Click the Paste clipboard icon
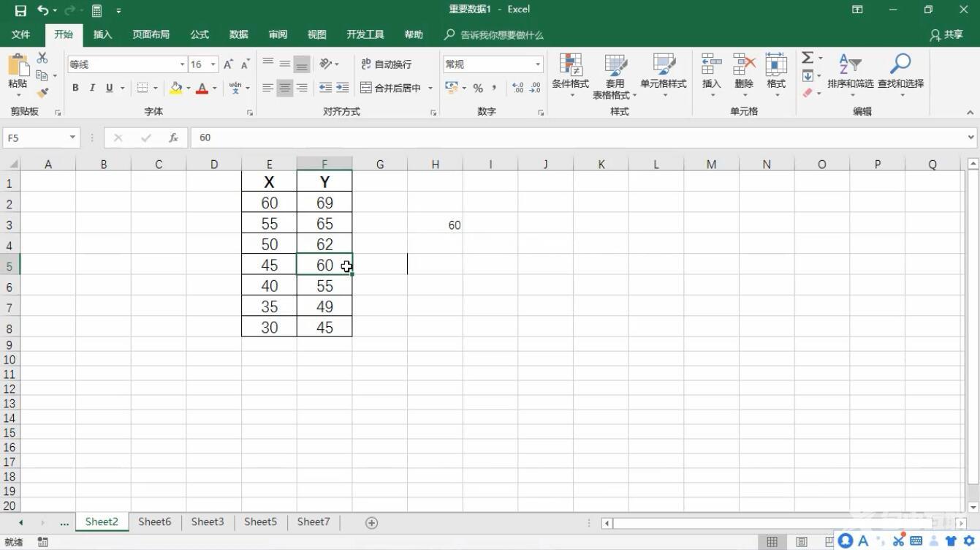This screenshot has width=980, height=550. tap(18, 65)
